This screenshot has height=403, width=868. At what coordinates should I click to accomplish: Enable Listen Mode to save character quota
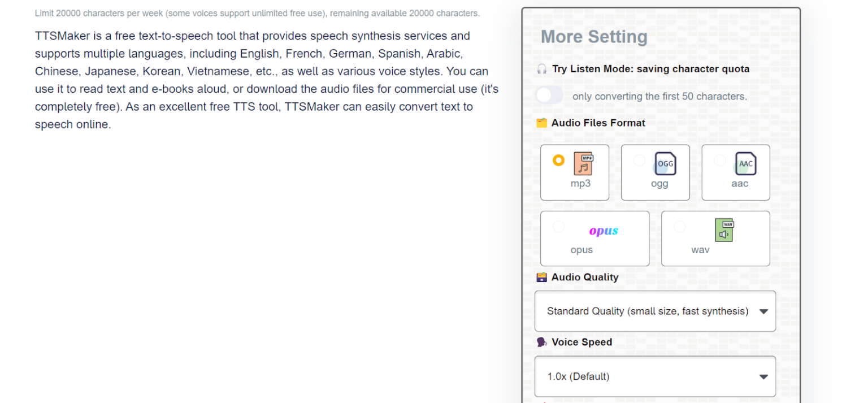click(549, 96)
